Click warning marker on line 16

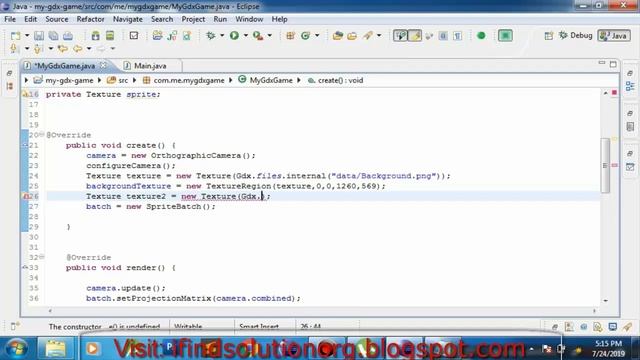click(x=25, y=94)
